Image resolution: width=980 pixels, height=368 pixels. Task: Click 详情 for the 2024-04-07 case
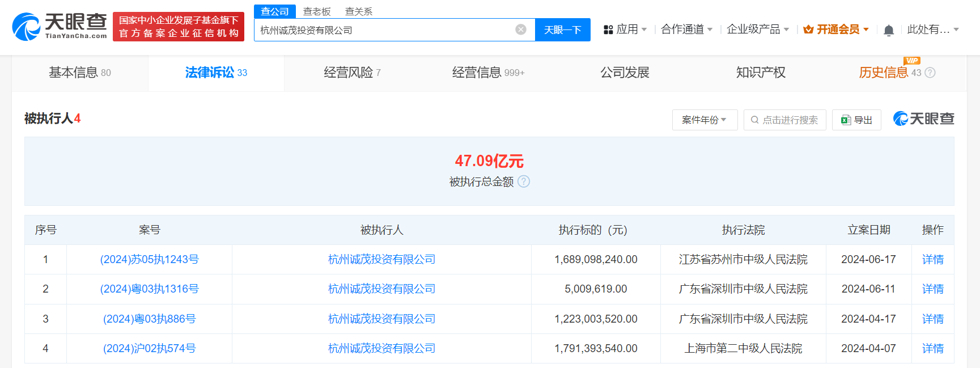pos(932,348)
